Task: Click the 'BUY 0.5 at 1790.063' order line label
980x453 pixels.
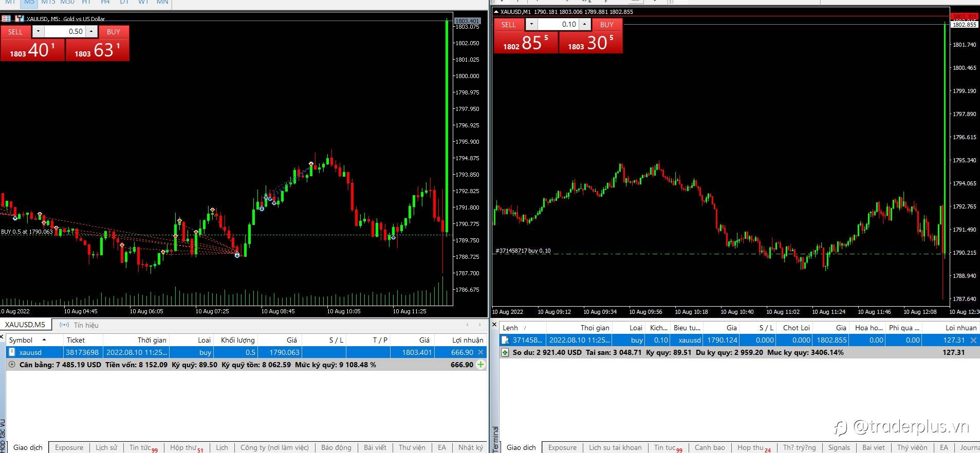Action: pyautogui.click(x=27, y=232)
